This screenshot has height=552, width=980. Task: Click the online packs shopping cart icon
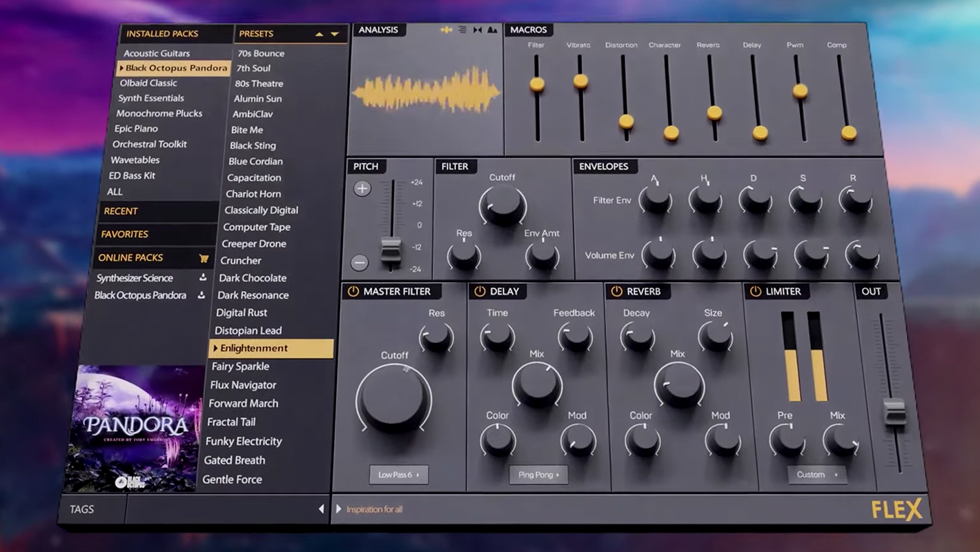[x=204, y=258]
